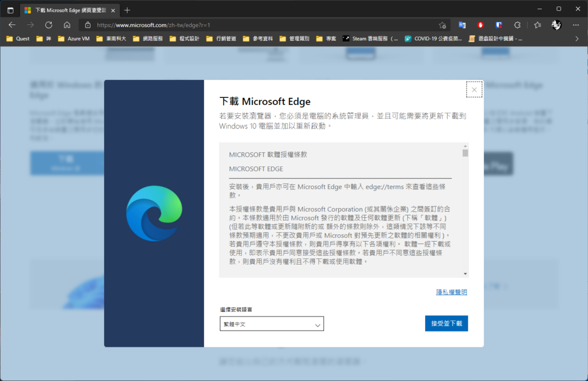Go to the home page

point(67,25)
